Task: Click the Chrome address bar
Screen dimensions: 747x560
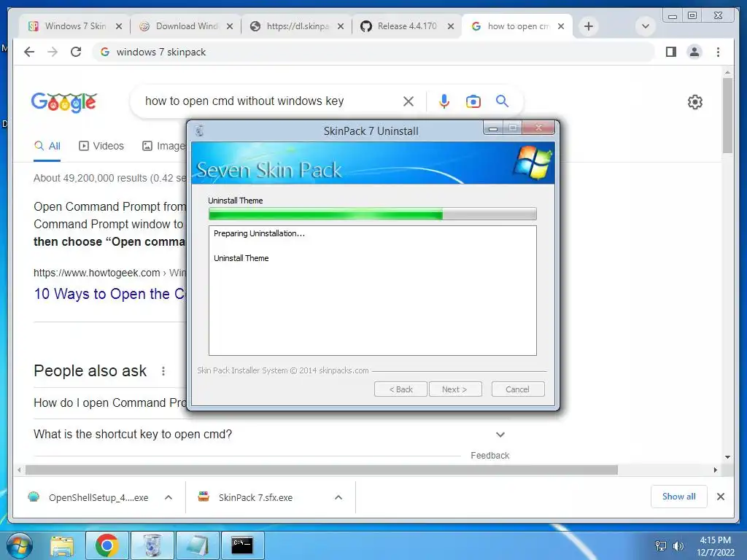Action: [x=374, y=52]
